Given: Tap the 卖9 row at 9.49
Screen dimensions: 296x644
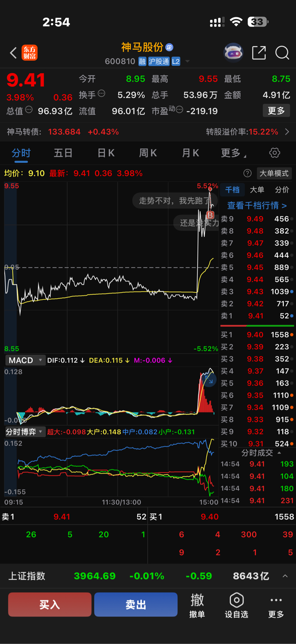Looking at the screenshot, I should tap(257, 219).
